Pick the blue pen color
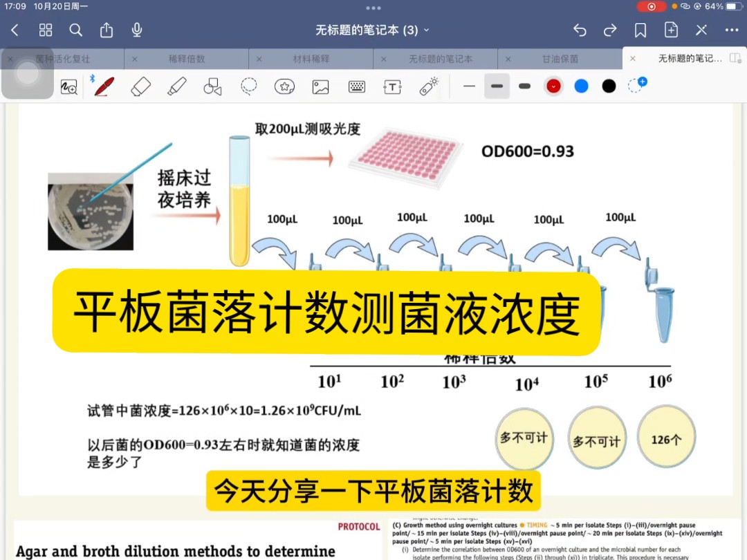Viewport: 747px width, 560px height. (x=581, y=86)
